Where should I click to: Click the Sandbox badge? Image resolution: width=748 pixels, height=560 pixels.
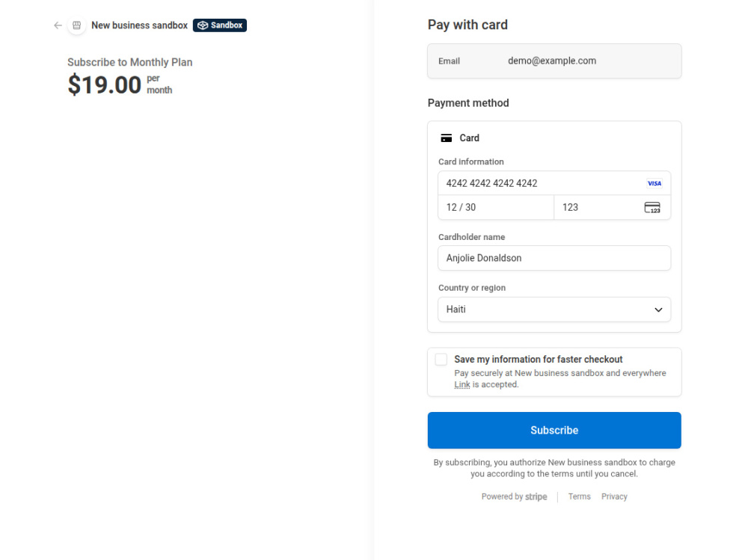[x=219, y=25]
